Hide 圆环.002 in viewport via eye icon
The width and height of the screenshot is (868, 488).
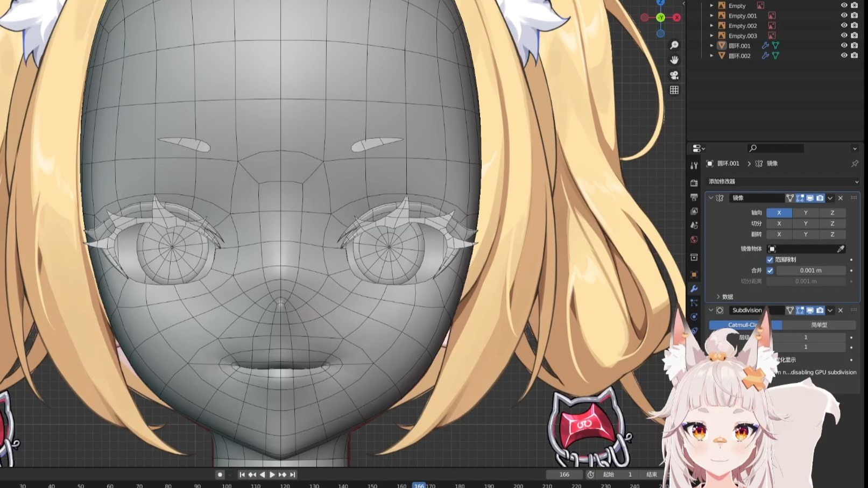(844, 55)
